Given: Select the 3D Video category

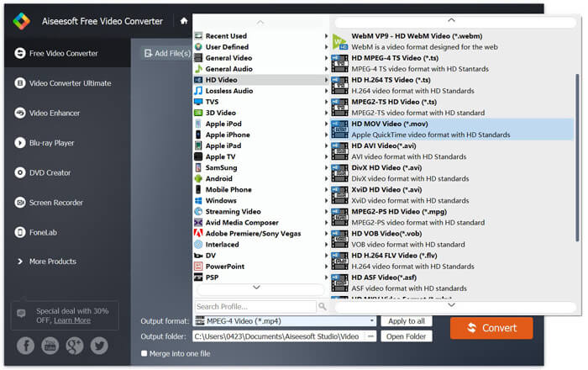Looking at the screenshot, I should point(261,113).
